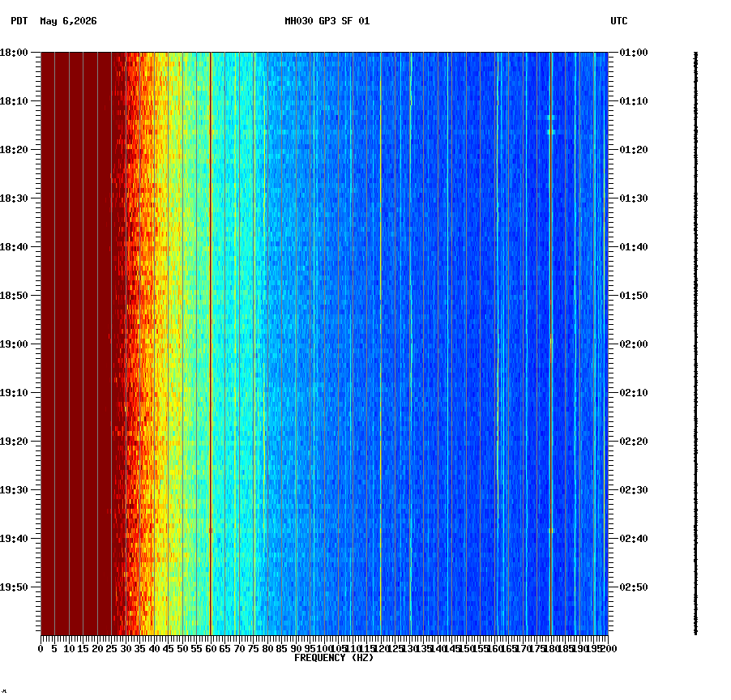731x700 pixels.
Task: Click the 19:40 time label
Action: [14, 539]
